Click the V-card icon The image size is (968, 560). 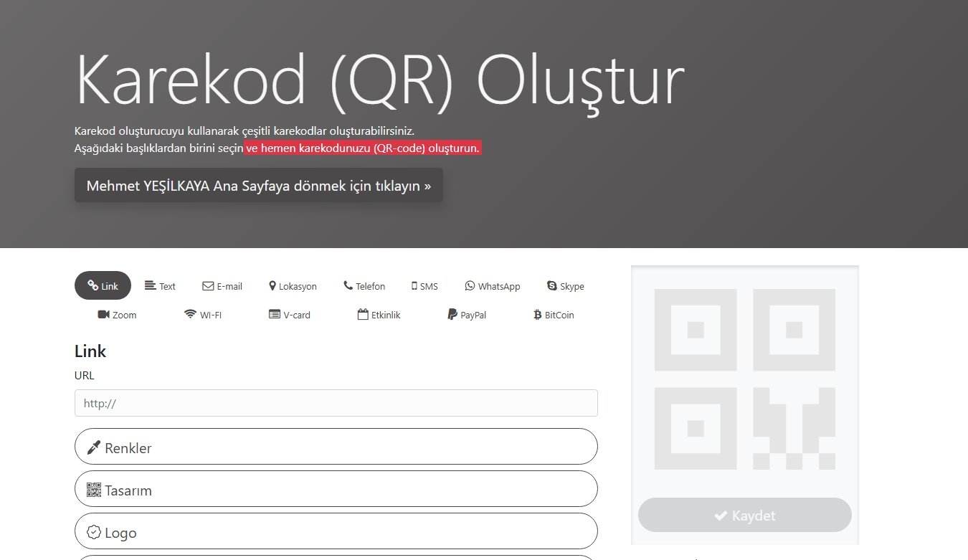[274, 314]
